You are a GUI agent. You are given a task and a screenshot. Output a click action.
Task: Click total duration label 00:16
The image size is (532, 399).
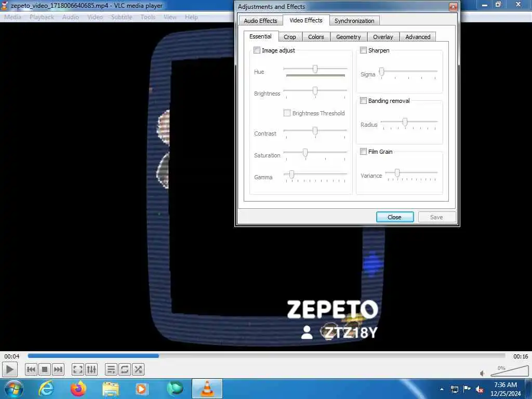(x=521, y=356)
